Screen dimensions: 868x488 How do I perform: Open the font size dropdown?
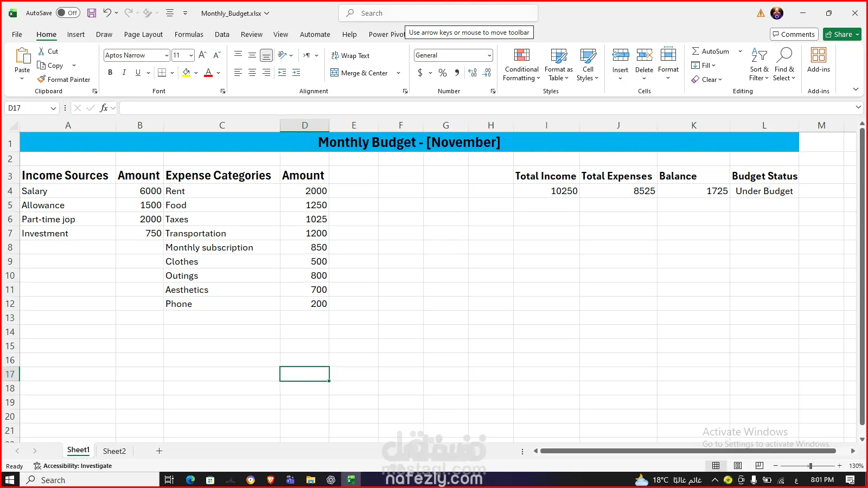point(191,55)
